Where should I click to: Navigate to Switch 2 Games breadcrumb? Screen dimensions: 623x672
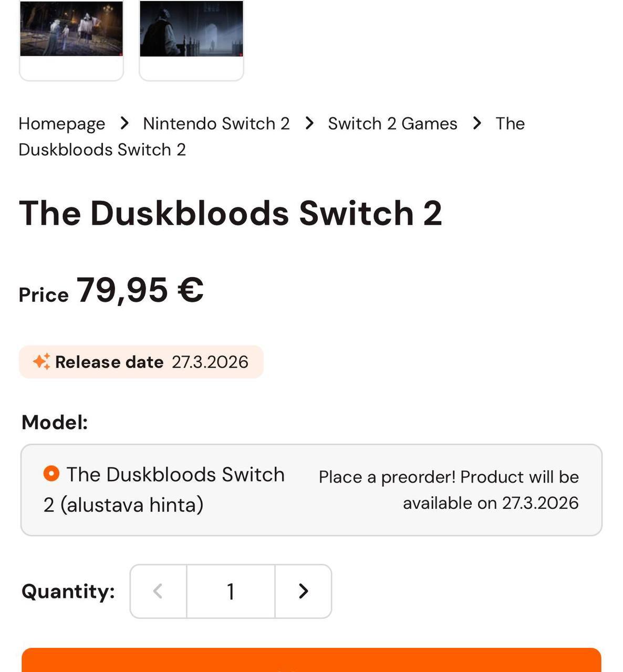[392, 123]
